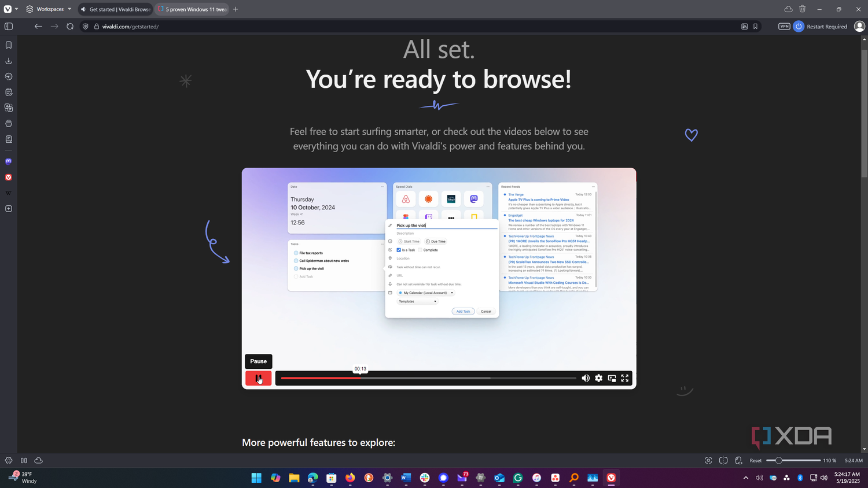
Task: Open page actions in status bar
Action: click(x=739, y=460)
